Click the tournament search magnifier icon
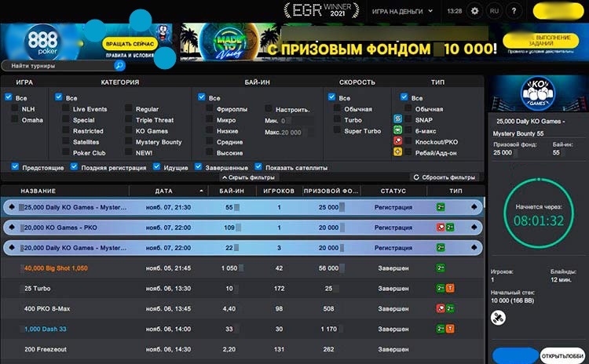The image size is (589, 364). coord(119,66)
